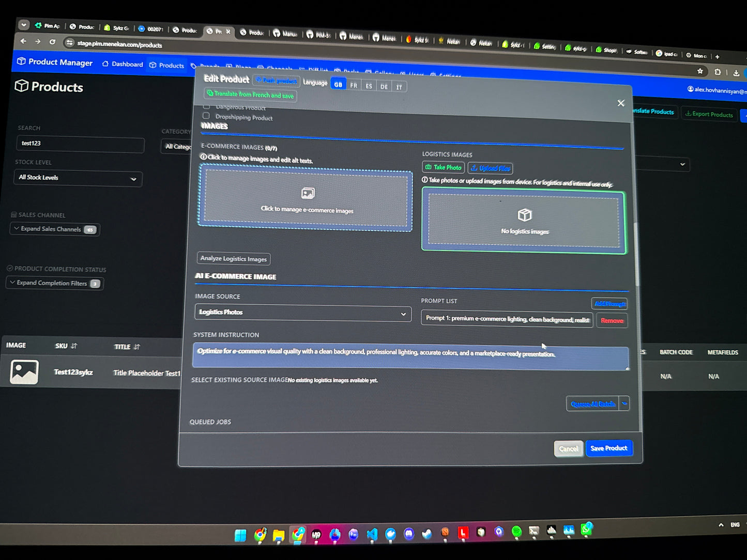Open Visual Studio Code from the taskbar
This screenshot has width=747, height=560.
click(x=372, y=534)
